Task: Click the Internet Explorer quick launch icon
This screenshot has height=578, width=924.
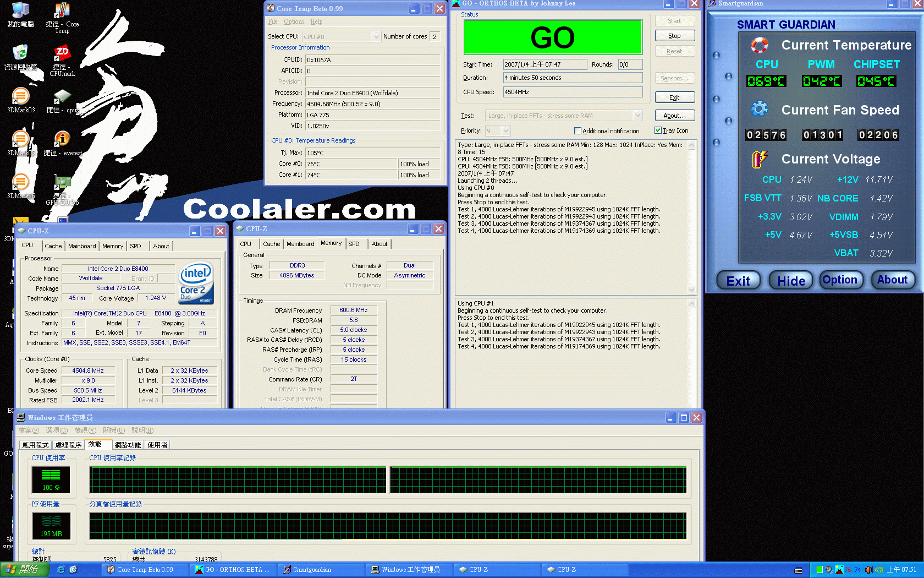Action: 61,570
